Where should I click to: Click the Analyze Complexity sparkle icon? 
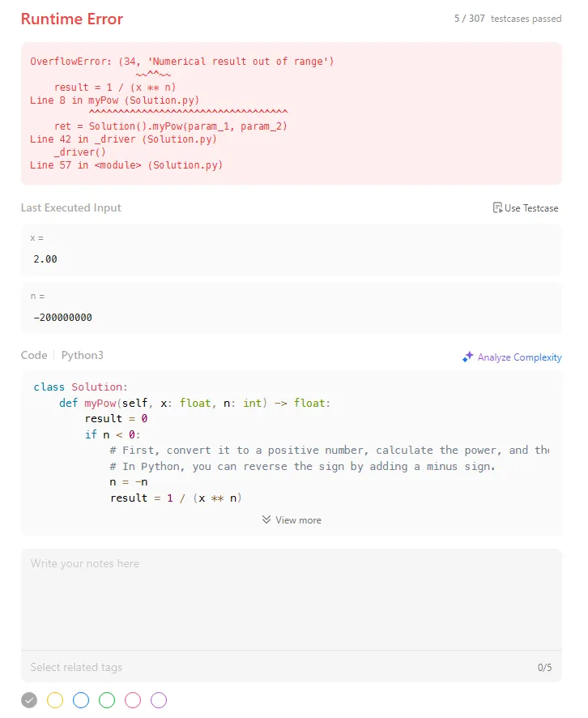pos(467,357)
